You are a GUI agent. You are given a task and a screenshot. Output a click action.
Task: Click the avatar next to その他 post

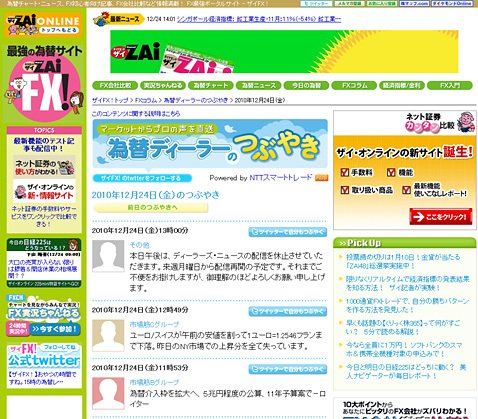click(108, 256)
